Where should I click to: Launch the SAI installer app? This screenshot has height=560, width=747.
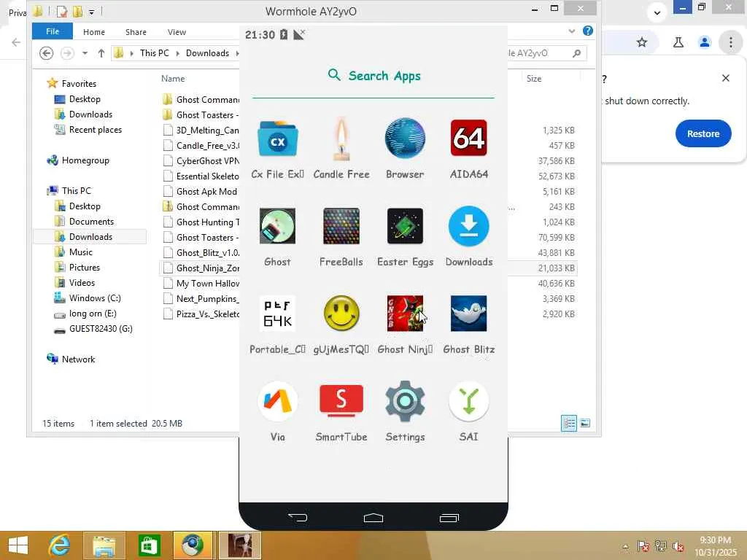click(469, 402)
